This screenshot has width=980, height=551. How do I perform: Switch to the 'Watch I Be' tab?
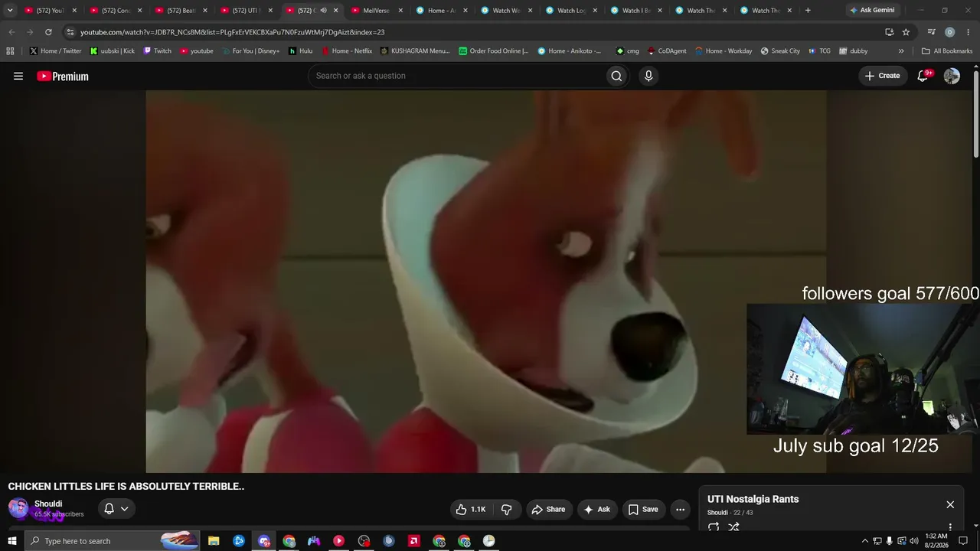[635, 11]
